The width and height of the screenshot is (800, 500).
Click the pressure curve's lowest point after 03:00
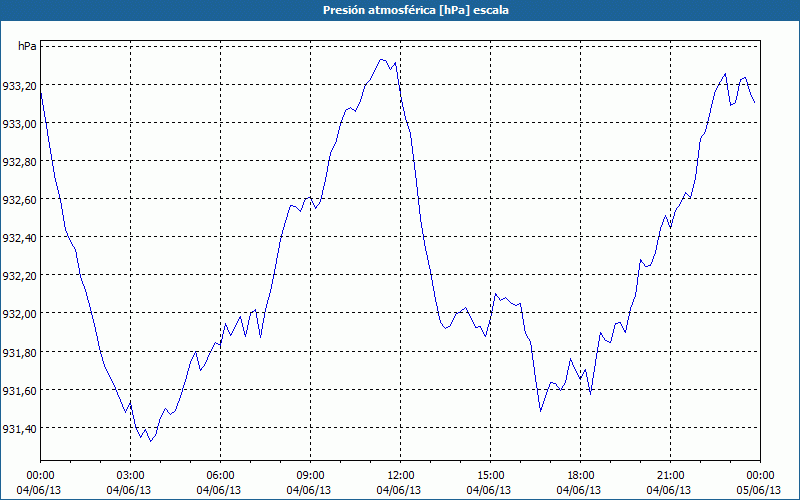coord(151,441)
